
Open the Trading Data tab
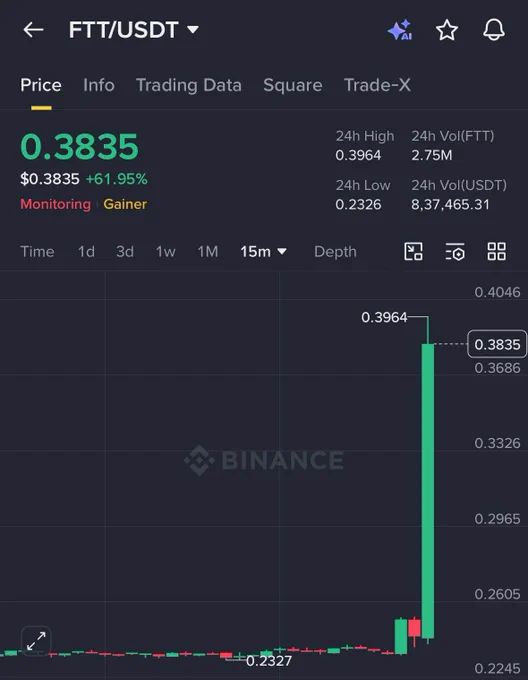pos(189,85)
